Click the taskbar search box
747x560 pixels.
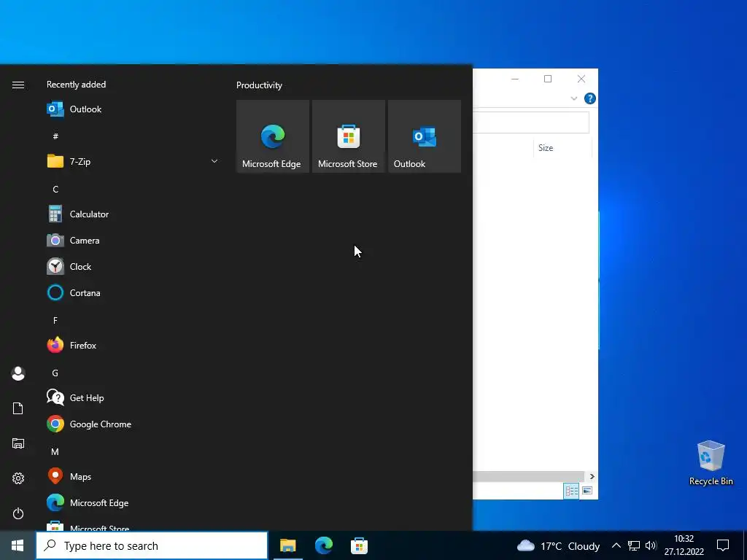tap(152, 545)
